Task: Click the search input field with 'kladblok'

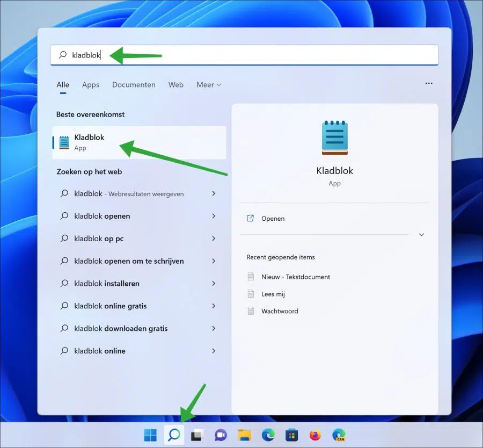Action: [x=244, y=55]
